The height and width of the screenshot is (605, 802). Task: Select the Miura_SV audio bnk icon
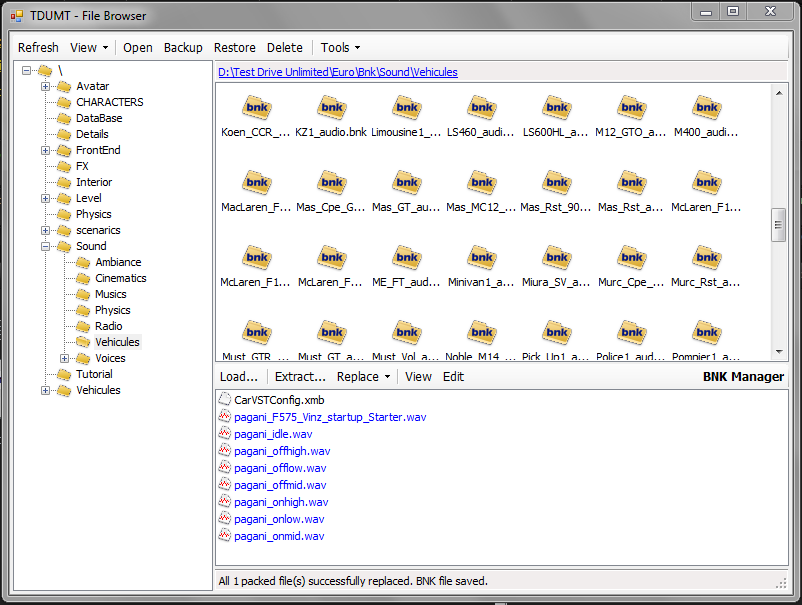556,258
